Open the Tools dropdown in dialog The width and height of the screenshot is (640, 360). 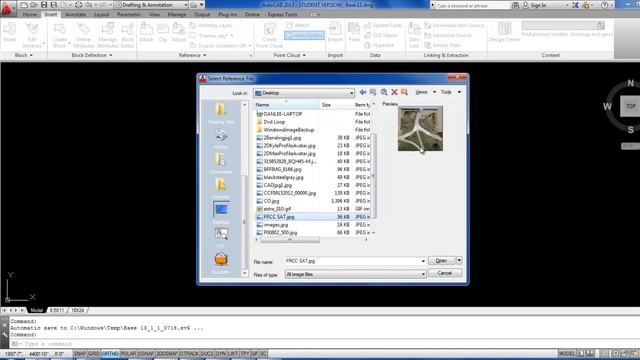[451, 92]
